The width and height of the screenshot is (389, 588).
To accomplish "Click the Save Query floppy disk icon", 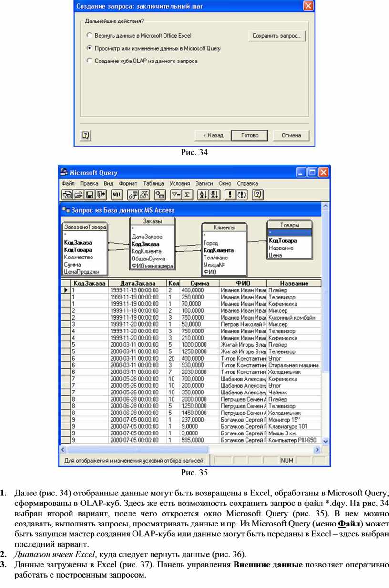I will coord(89,195).
